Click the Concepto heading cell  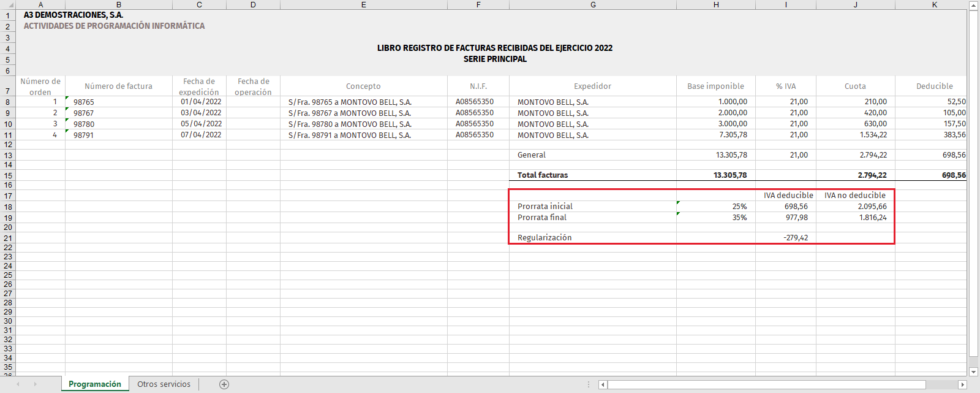click(x=363, y=86)
